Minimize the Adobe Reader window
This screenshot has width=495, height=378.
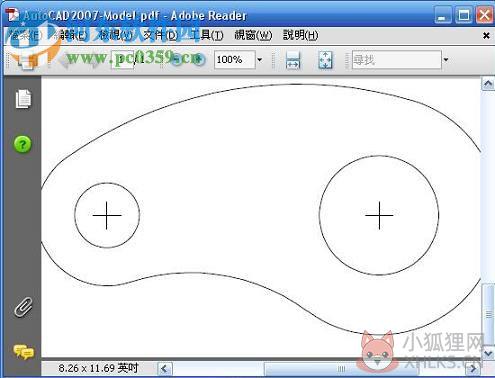click(x=442, y=15)
